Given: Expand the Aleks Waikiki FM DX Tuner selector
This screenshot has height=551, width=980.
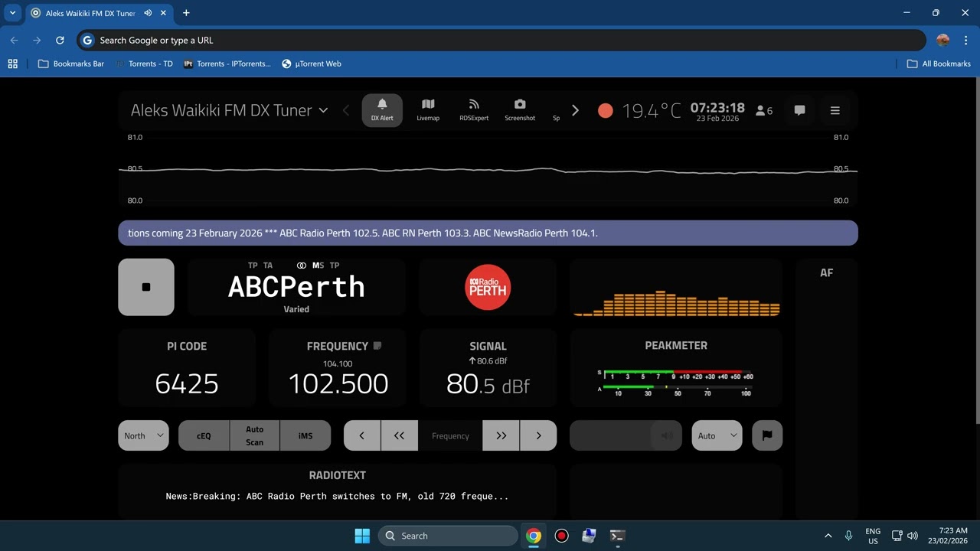Looking at the screenshot, I should (229, 110).
